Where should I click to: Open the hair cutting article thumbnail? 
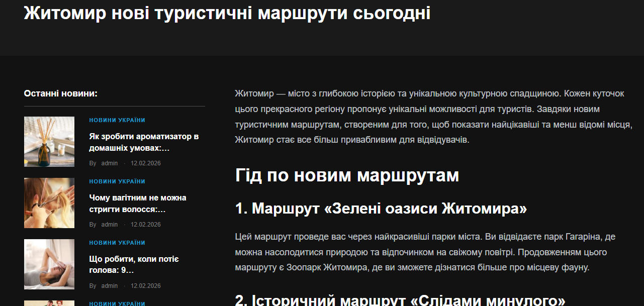click(x=49, y=203)
